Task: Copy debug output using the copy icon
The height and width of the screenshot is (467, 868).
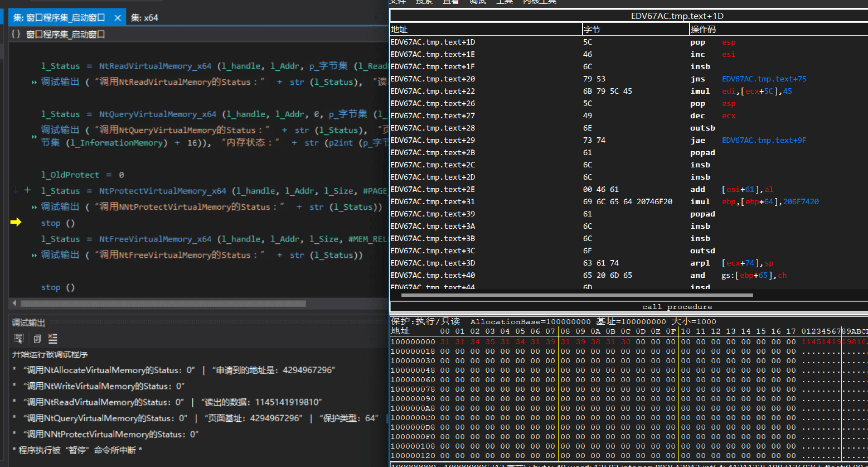Action: pyautogui.click(x=37, y=339)
